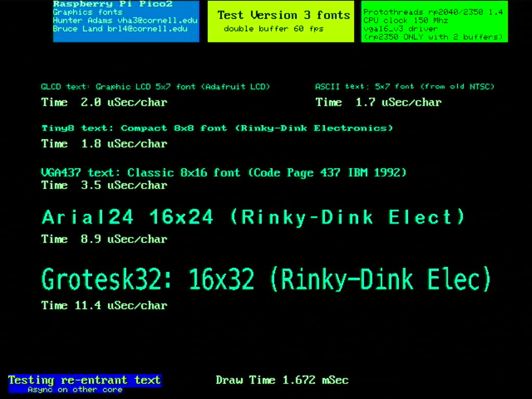Screen dimensions: 532x399
Task: Click the vga16_v3 driver line
Action: [401, 29]
